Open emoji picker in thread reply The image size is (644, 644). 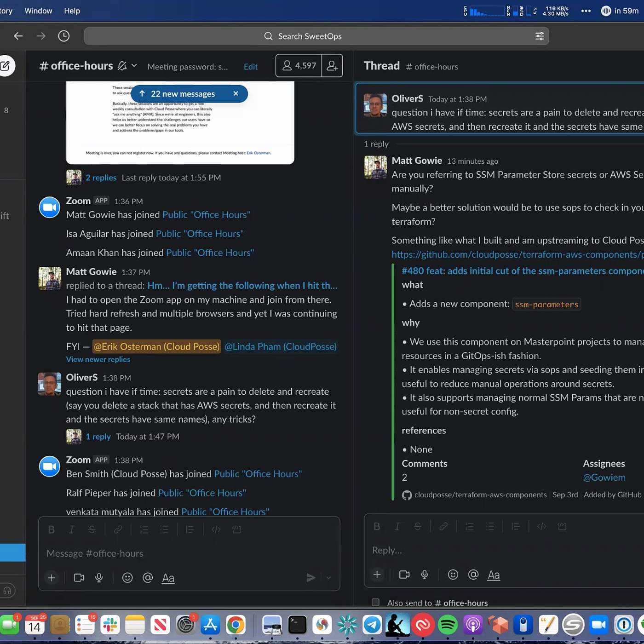point(453,575)
